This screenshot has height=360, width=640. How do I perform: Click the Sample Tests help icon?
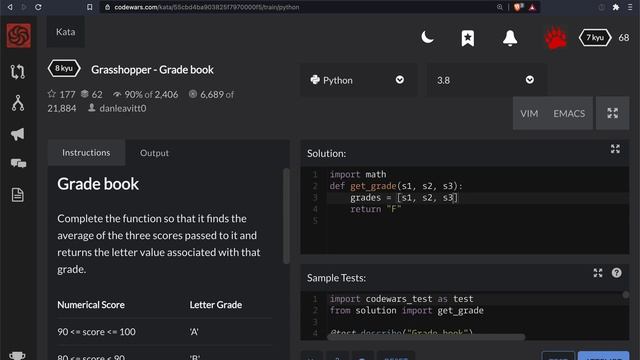[616, 273]
